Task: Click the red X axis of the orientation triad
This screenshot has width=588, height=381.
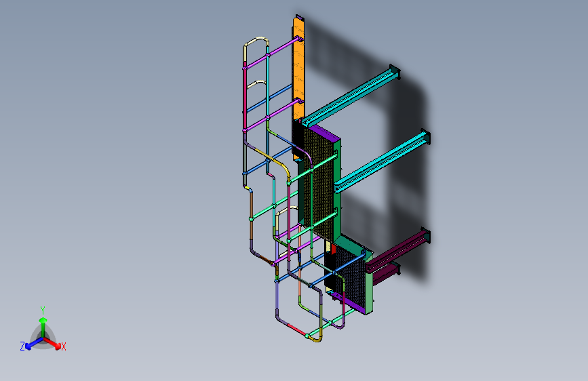Action: tap(53, 344)
